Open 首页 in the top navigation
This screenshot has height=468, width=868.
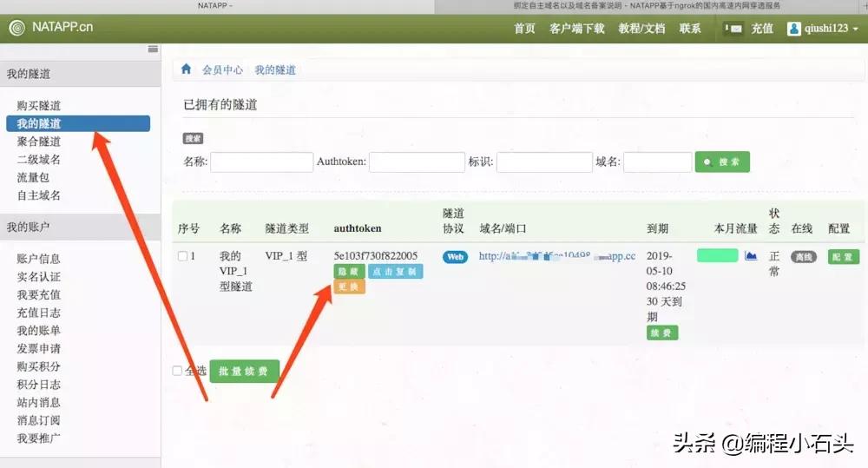coord(524,29)
